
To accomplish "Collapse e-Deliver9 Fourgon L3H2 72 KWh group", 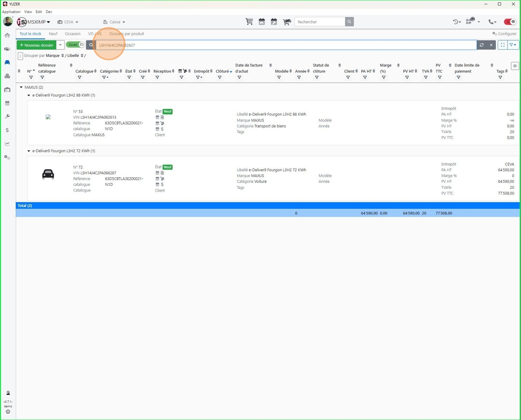I will click(29, 151).
